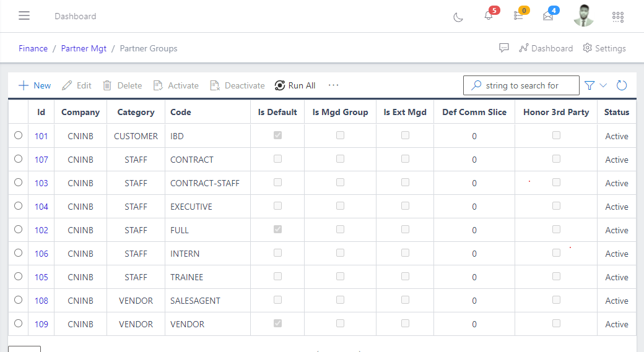Toggle Honor 3rd Party checkbox for TRAINEE row

tap(556, 276)
